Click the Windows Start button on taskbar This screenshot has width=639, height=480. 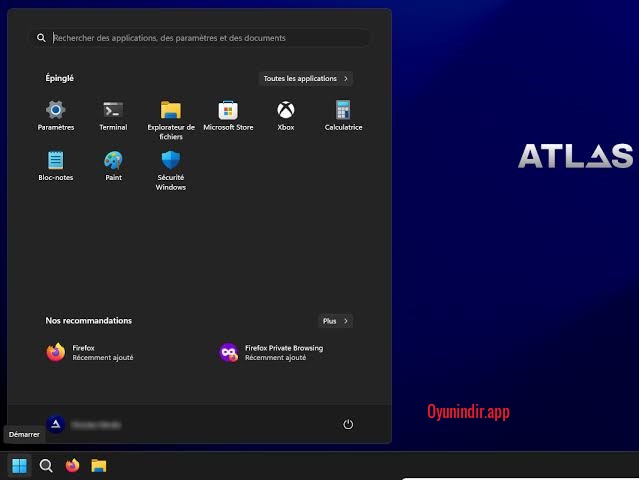tap(19, 465)
